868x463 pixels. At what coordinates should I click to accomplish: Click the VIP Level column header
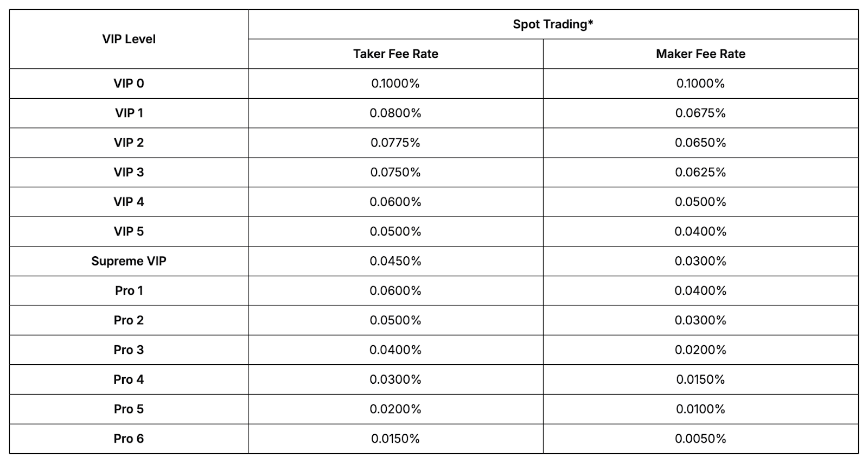click(129, 39)
